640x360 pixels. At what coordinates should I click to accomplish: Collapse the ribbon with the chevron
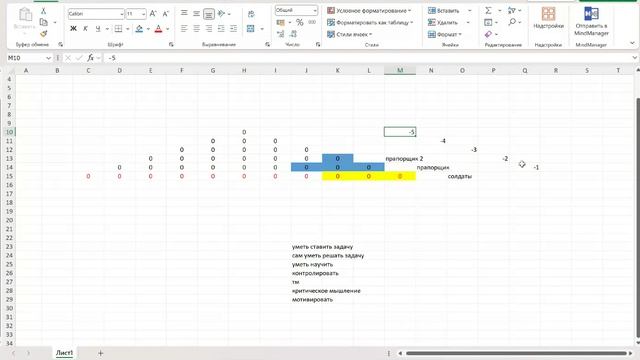(x=632, y=43)
